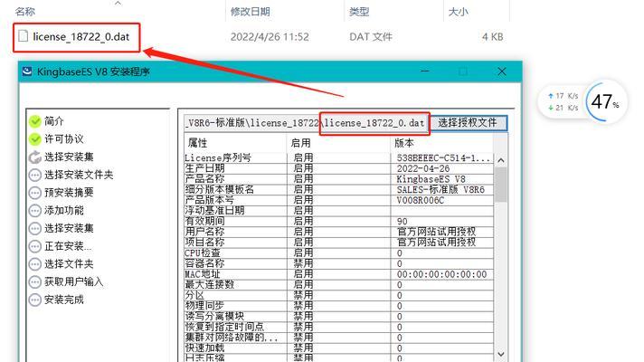The height and width of the screenshot is (362, 644).
Task: Click the DAT 文件 type cell
Action: (371, 37)
